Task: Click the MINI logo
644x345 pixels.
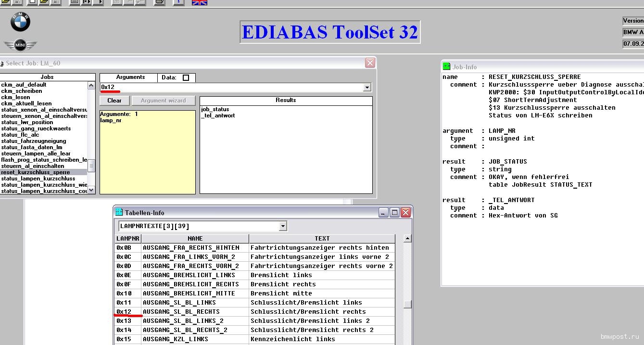Action: 20,45
